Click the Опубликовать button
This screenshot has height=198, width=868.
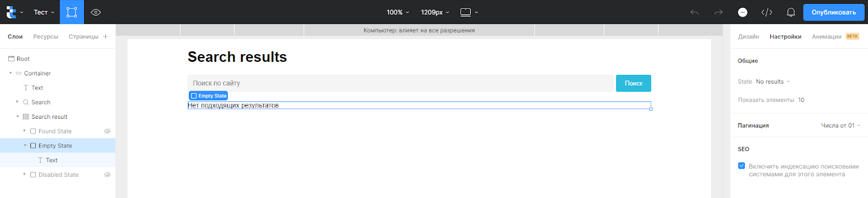pyautogui.click(x=833, y=12)
